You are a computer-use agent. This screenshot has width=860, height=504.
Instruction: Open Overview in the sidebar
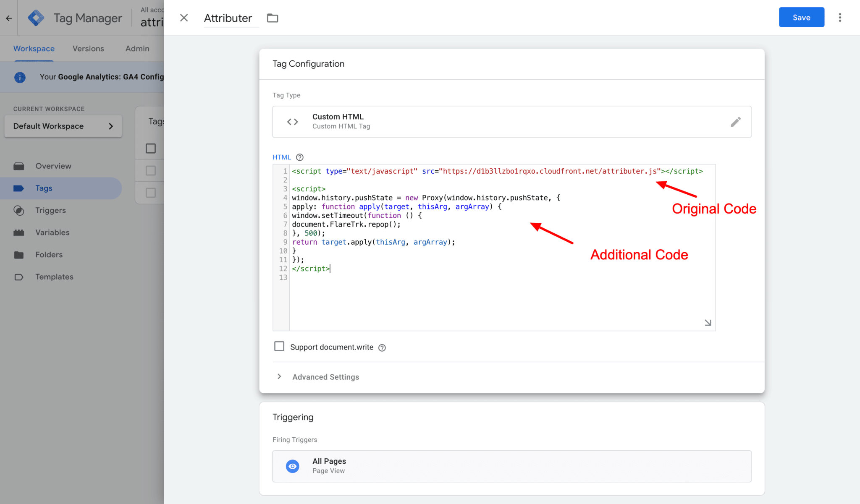(53, 166)
